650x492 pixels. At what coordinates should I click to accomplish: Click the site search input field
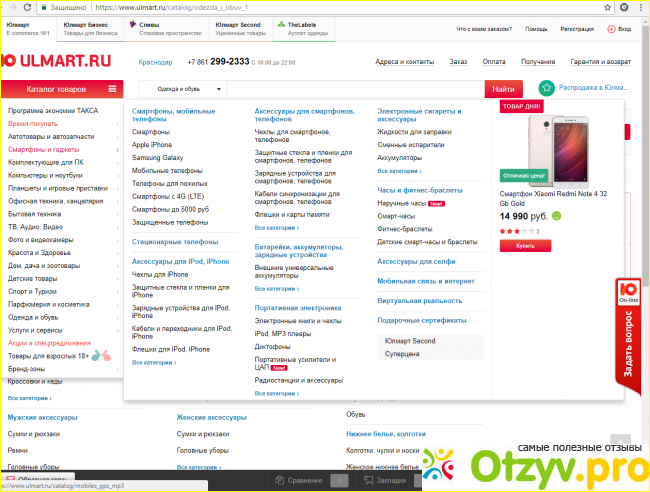(355, 89)
